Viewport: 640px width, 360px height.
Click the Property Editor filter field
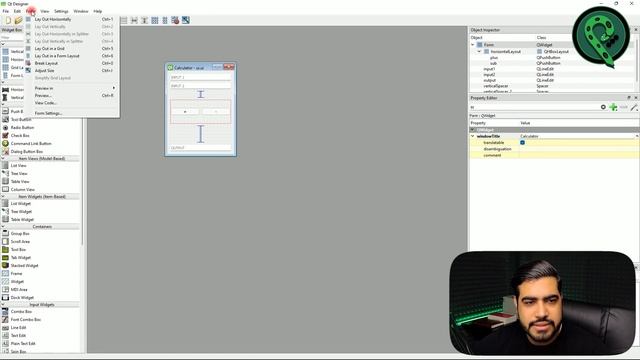tap(534, 107)
